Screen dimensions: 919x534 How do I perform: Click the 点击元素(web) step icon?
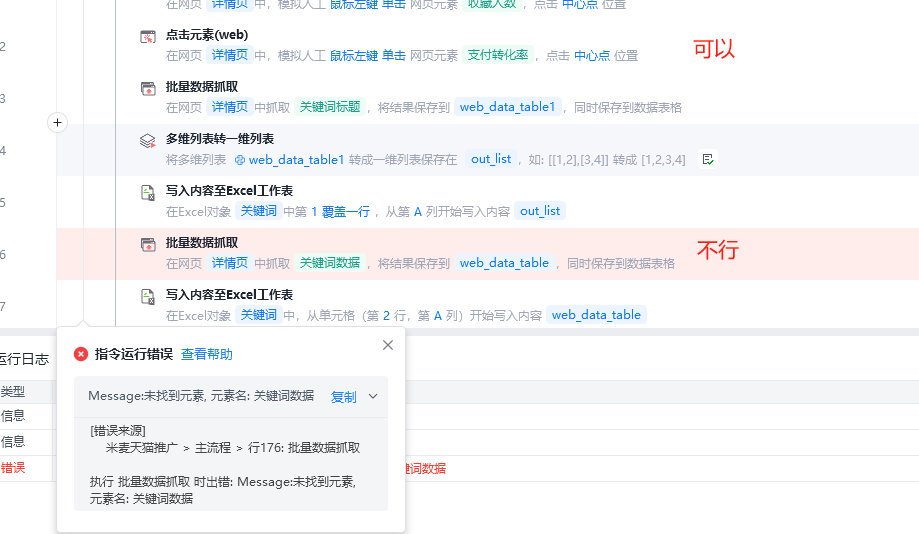(147, 36)
